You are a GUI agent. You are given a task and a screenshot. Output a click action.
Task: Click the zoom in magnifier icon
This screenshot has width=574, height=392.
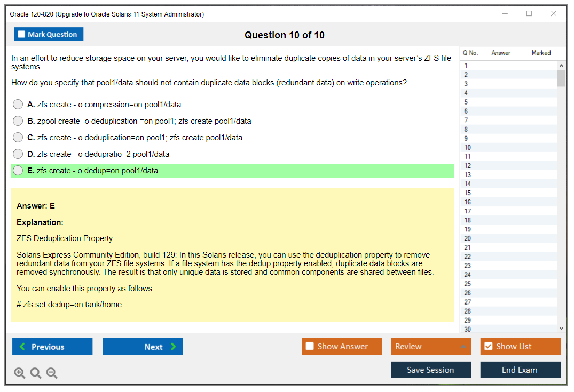coord(20,373)
